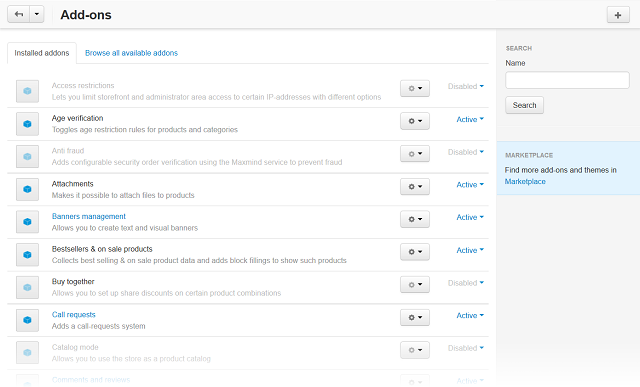Click the plus button to add add-on
The image size is (640, 387).
618,15
